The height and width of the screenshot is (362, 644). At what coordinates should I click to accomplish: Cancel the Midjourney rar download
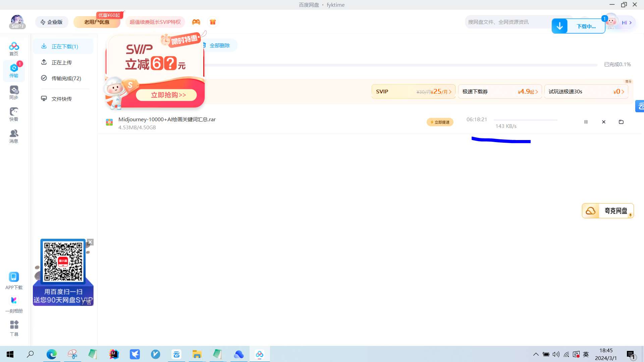(604, 122)
